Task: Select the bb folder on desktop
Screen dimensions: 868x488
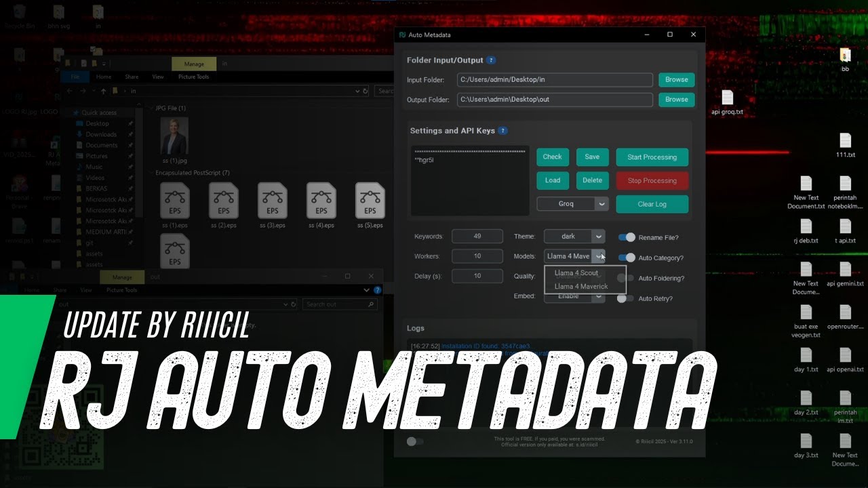Action: (x=845, y=60)
